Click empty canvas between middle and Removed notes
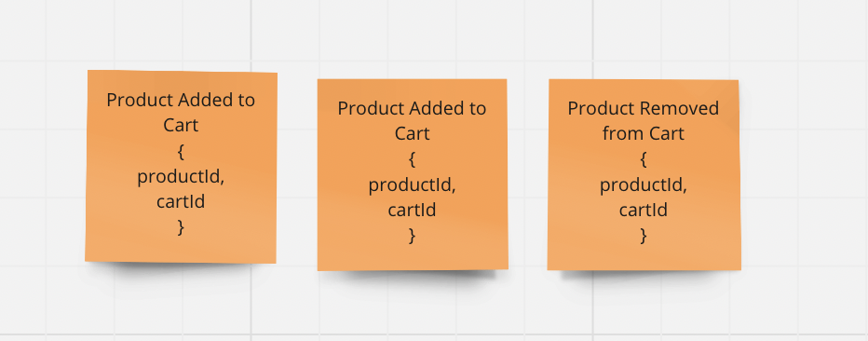 tap(527, 174)
